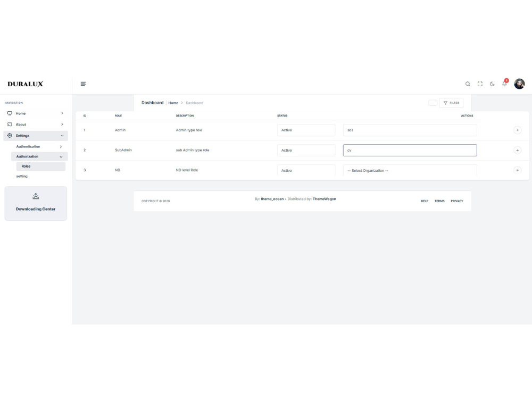Collapse the Authorization submenu chevron

(x=61, y=157)
